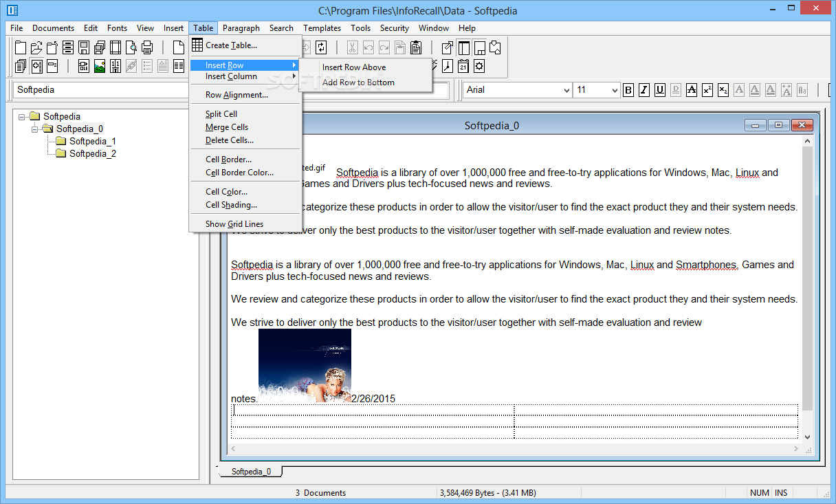Viewport: 836px width, 504px height.
Task: Click the disabled hyperlink chain icon
Action: 131,66
